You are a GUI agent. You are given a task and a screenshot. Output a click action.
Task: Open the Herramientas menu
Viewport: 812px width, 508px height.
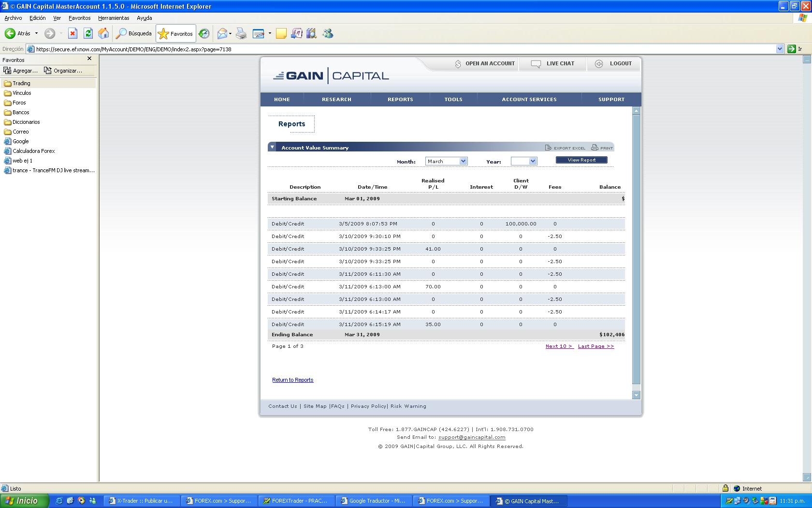(114, 18)
